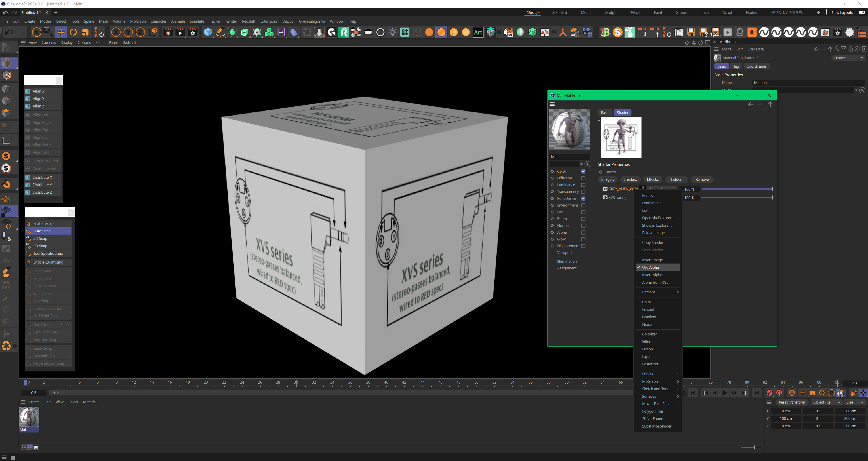The image size is (868, 461).
Task: Enable the Diffusion channel checkbox
Action: (x=583, y=178)
